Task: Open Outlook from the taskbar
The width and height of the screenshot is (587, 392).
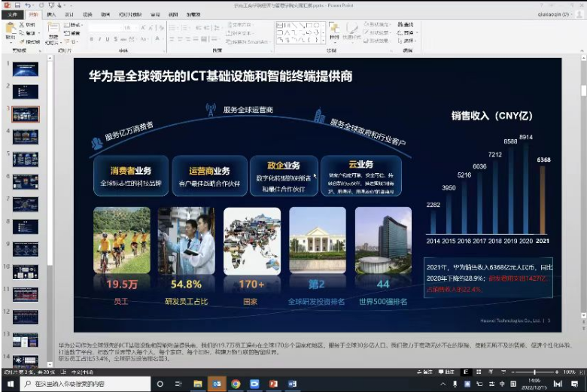Action: coord(217,384)
